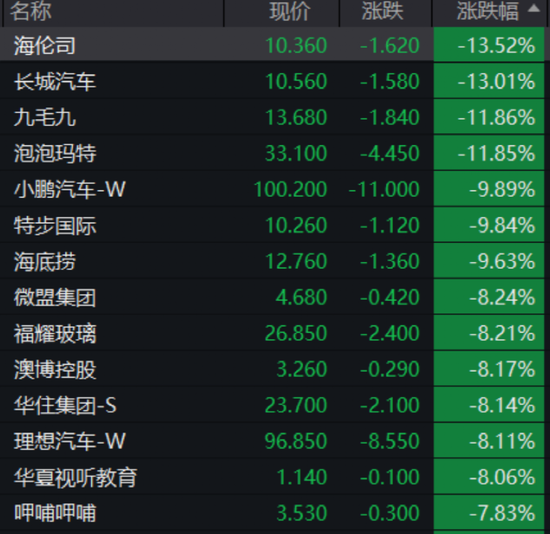Click the -13.52% percentage cell
The height and width of the screenshot is (534, 550).
tap(489, 45)
